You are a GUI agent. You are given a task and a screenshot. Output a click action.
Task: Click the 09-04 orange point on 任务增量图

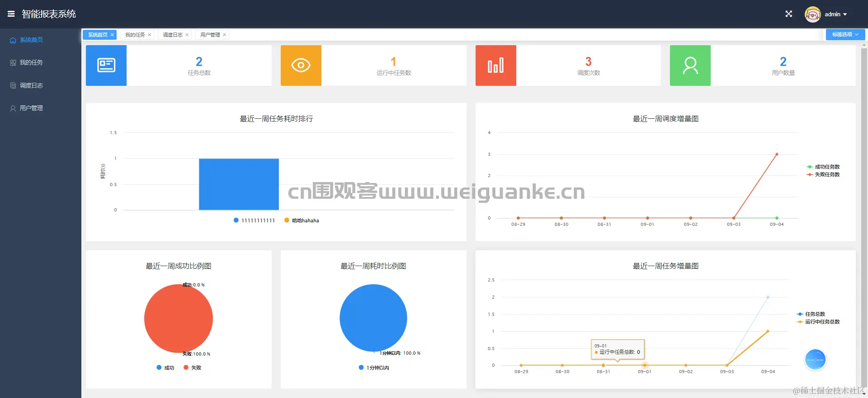[x=768, y=331]
